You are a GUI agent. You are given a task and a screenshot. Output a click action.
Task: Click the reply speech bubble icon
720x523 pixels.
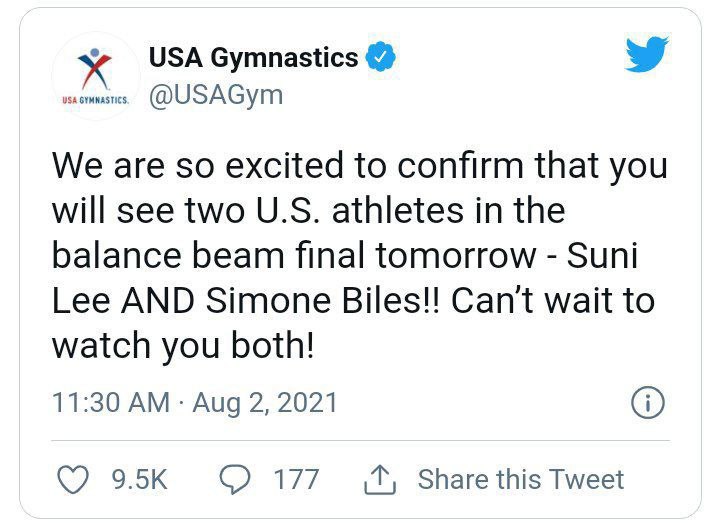click(x=237, y=479)
